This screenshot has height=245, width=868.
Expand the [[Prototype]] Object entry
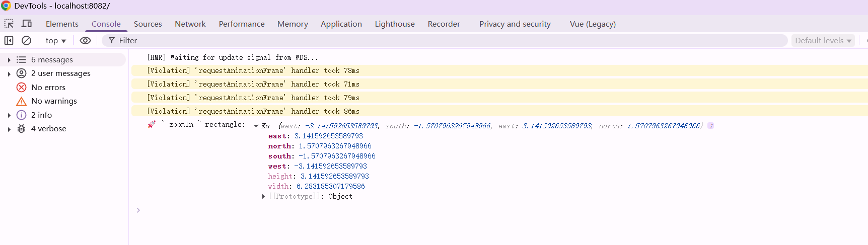263,196
